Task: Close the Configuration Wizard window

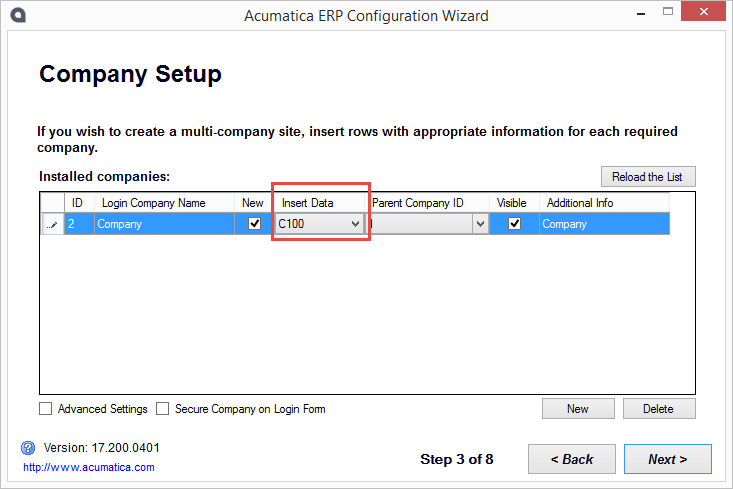Action: [x=703, y=12]
